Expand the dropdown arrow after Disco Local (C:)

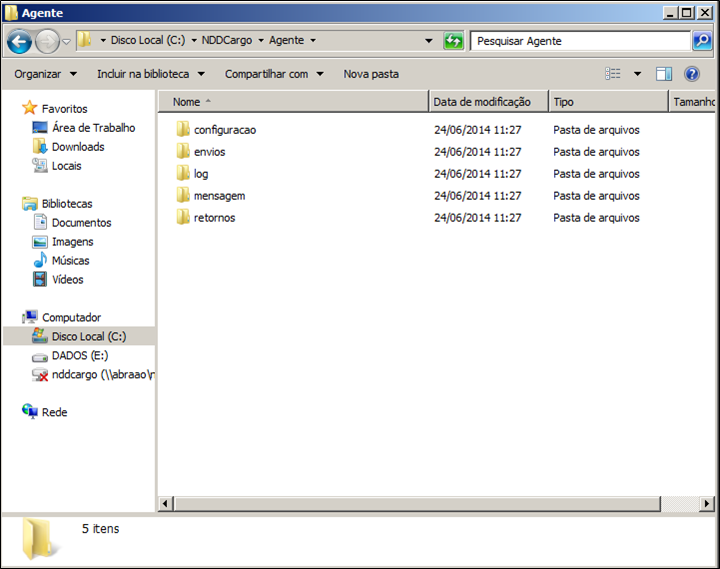click(194, 40)
